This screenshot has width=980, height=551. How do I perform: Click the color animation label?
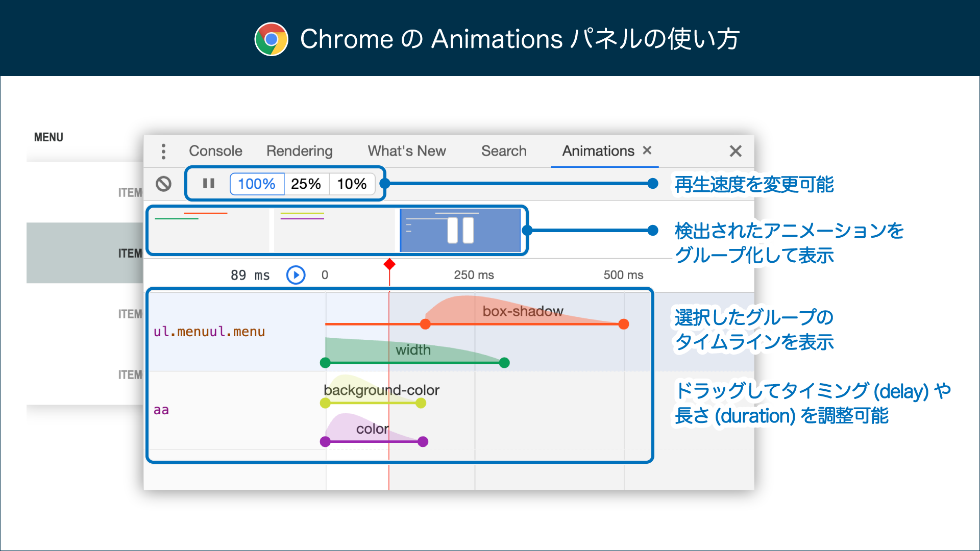click(372, 429)
